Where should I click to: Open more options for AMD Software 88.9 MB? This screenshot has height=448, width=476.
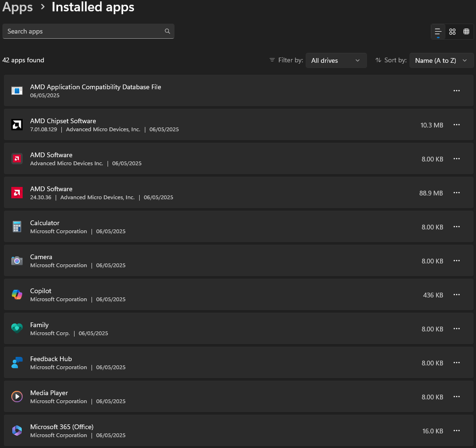[x=457, y=193]
